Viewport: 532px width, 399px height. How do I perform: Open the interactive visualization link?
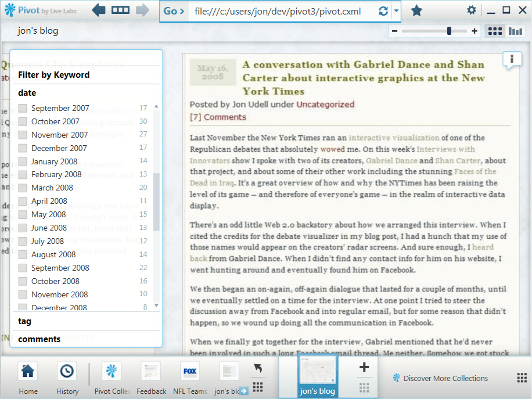pos(394,138)
